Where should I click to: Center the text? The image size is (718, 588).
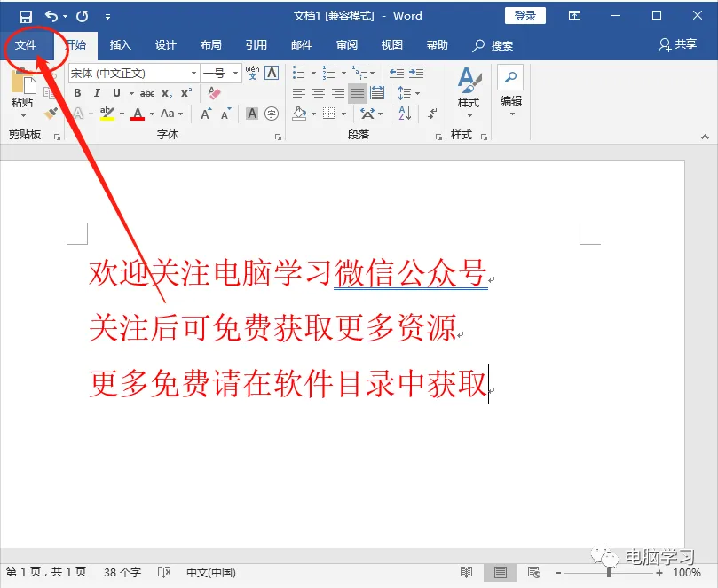pos(319,93)
